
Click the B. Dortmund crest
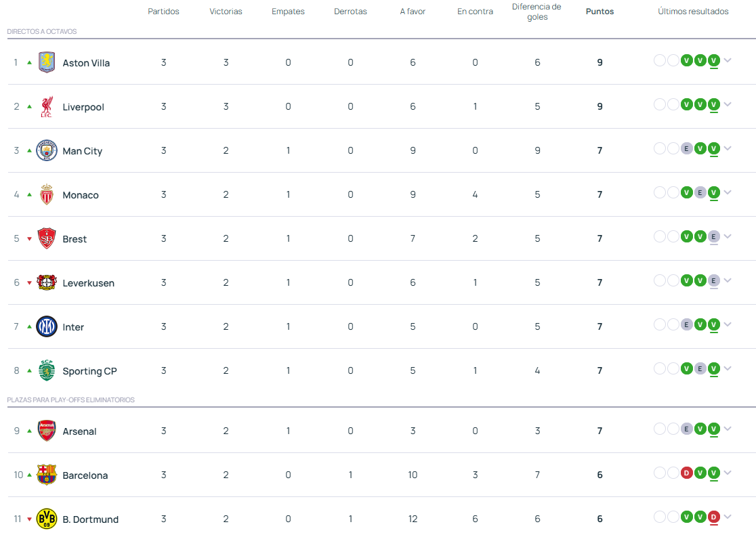pos(47,519)
